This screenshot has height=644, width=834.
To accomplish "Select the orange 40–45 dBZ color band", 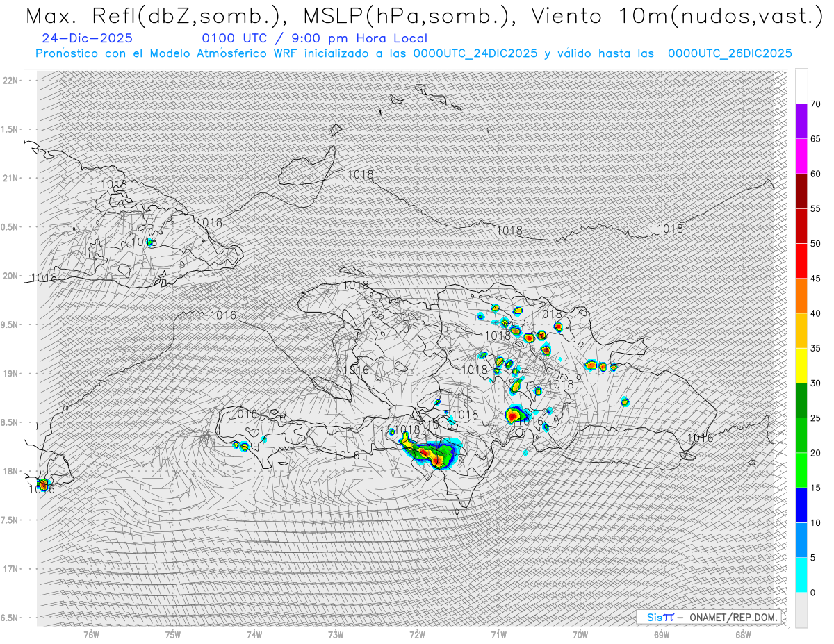I will (801, 296).
